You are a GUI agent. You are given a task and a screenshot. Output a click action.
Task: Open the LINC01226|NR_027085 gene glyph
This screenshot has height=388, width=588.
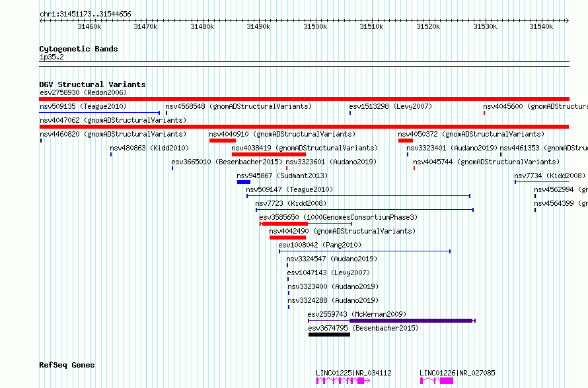[x=437, y=381]
